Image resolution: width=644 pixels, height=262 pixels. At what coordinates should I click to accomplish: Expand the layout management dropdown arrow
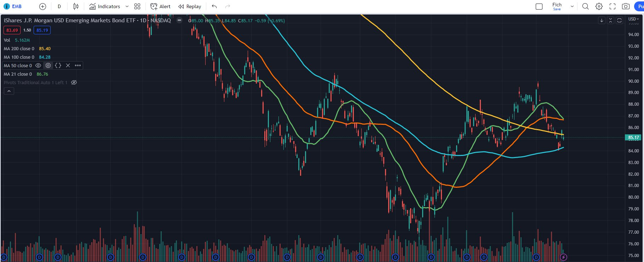(572, 6)
